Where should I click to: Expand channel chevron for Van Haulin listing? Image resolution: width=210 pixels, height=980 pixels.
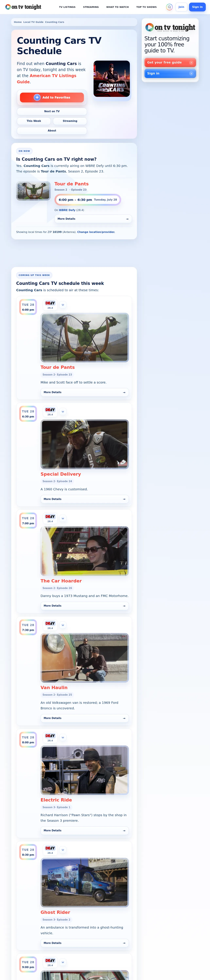click(63, 625)
